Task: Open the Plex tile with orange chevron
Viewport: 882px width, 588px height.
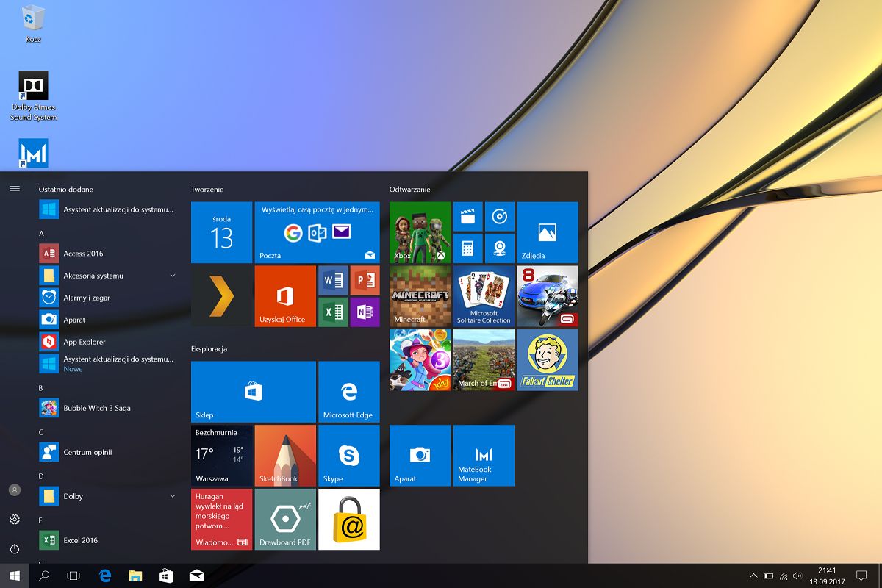Action: [221, 296]
